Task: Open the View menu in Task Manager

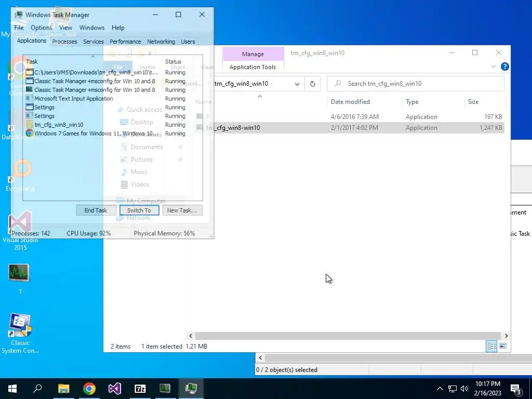Action: coord(65,28)
